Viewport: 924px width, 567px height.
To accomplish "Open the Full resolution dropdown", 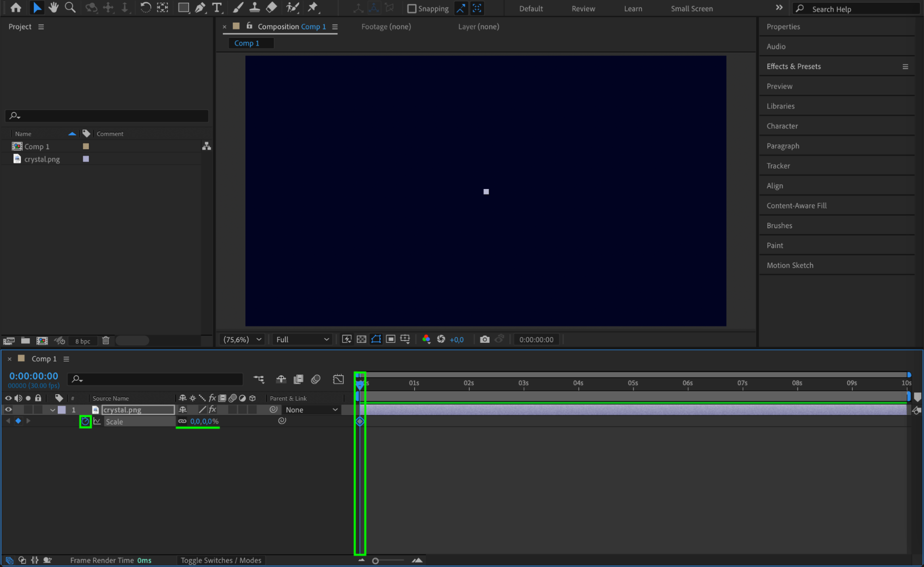I will [302, 339].
